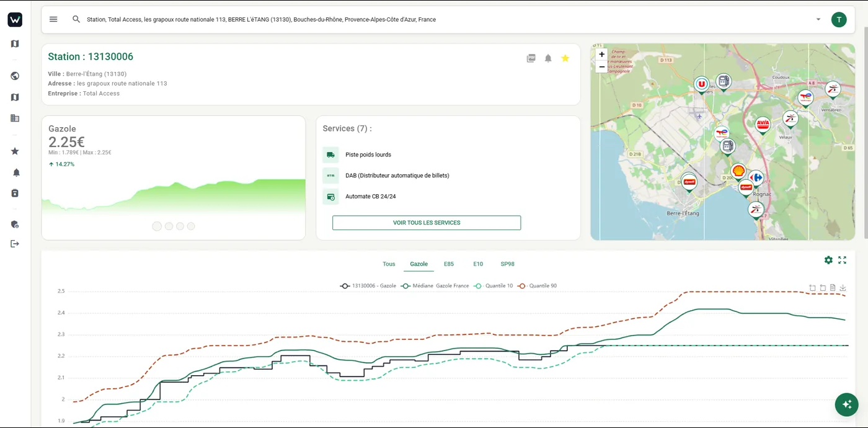
Task: Open notifications bell in left sidebar
Action: coord(15,172)
